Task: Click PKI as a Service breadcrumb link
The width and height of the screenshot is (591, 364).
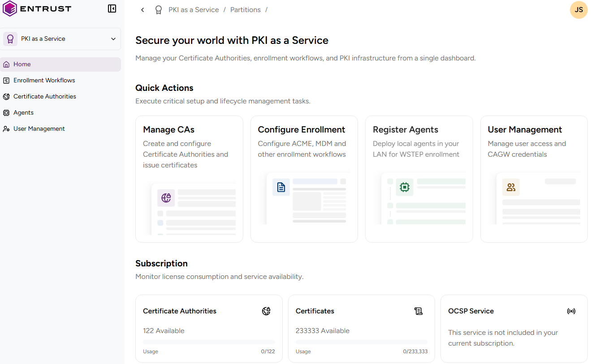Action: pyautogui.click(x=194, y=10)
